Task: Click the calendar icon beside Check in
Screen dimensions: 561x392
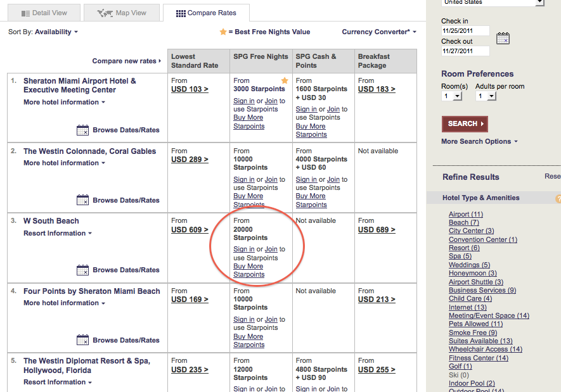Action: tap(503, 38)
